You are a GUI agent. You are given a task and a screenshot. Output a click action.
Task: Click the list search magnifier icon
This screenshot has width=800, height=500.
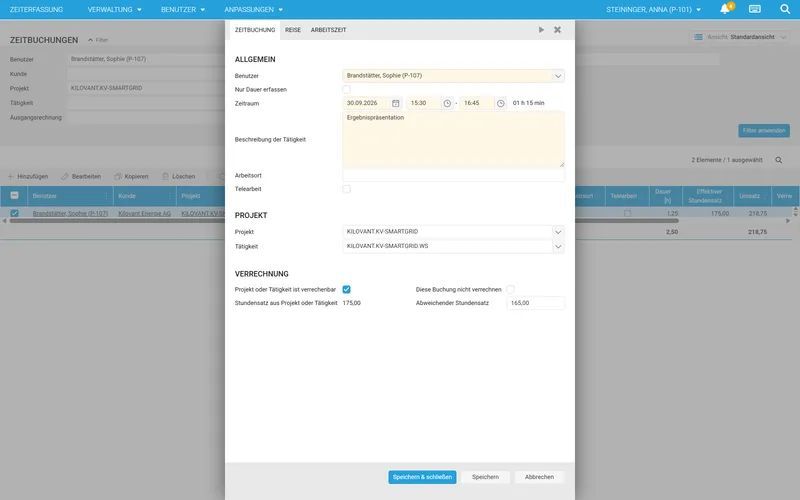(x=779, y=160)
